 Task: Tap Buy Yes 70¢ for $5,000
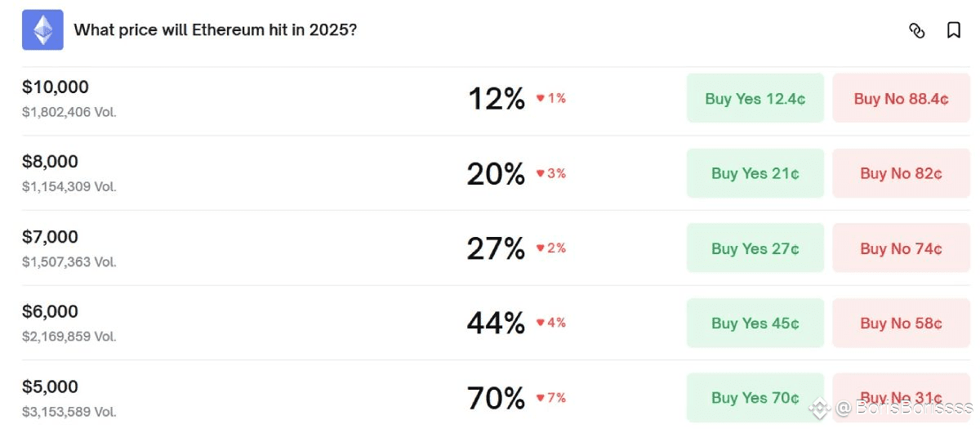[755, 398]
